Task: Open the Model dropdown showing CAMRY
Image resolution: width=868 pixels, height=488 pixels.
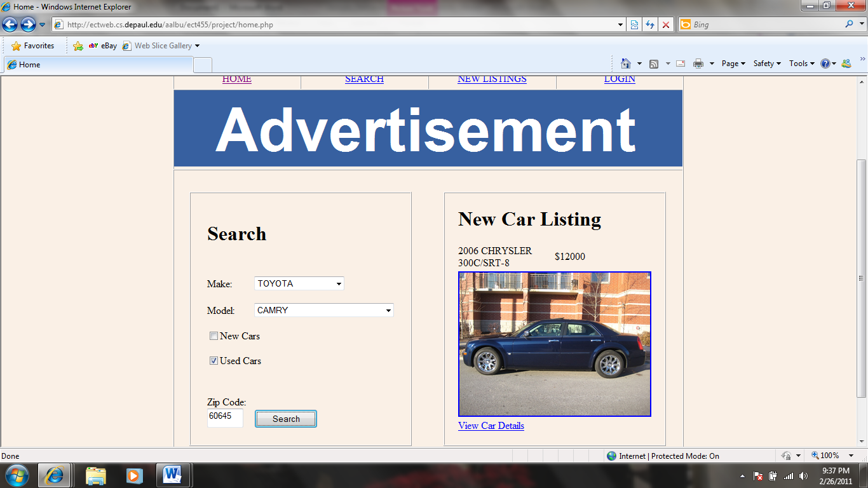Action: 324,310
